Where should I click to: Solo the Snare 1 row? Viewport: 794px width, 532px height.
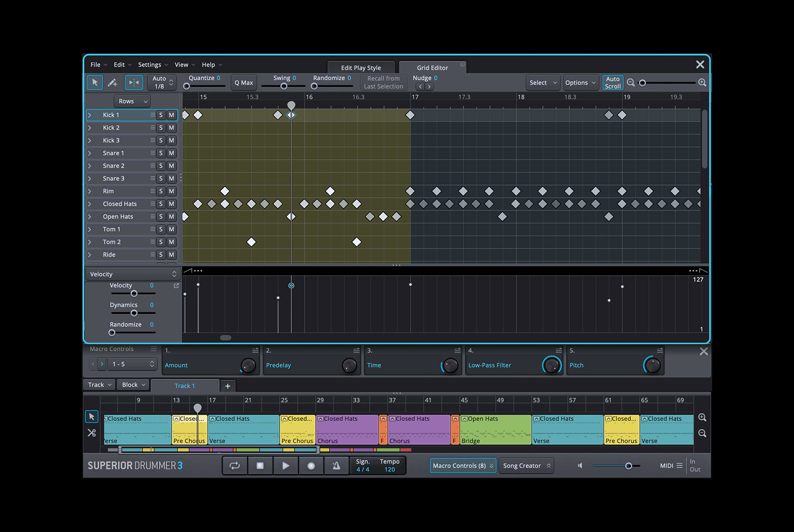(161, 153)
